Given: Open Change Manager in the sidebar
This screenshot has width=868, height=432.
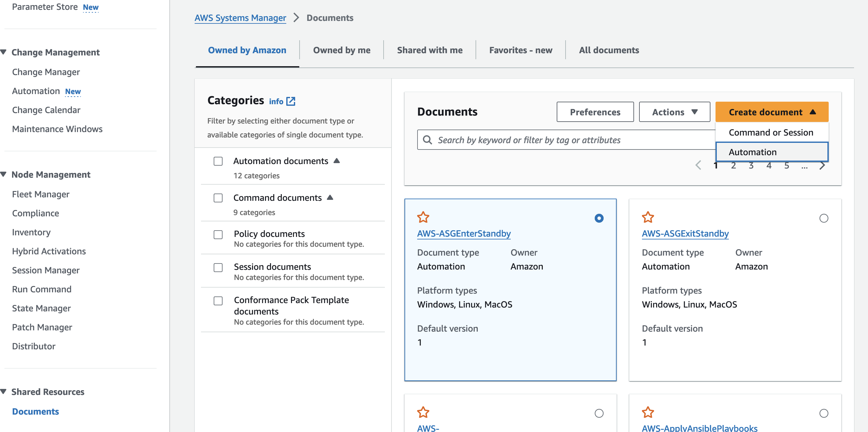Looking at the screenshot, I should coord(46,72).
